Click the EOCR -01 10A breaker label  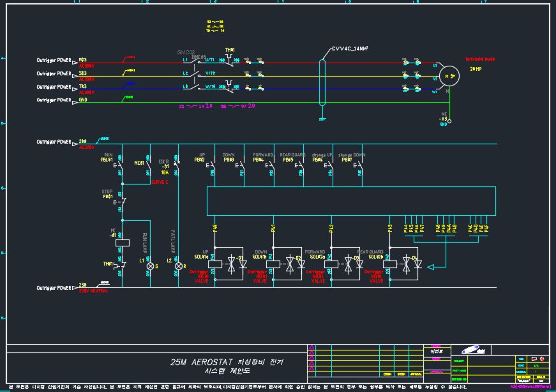[x=164, y=167]
